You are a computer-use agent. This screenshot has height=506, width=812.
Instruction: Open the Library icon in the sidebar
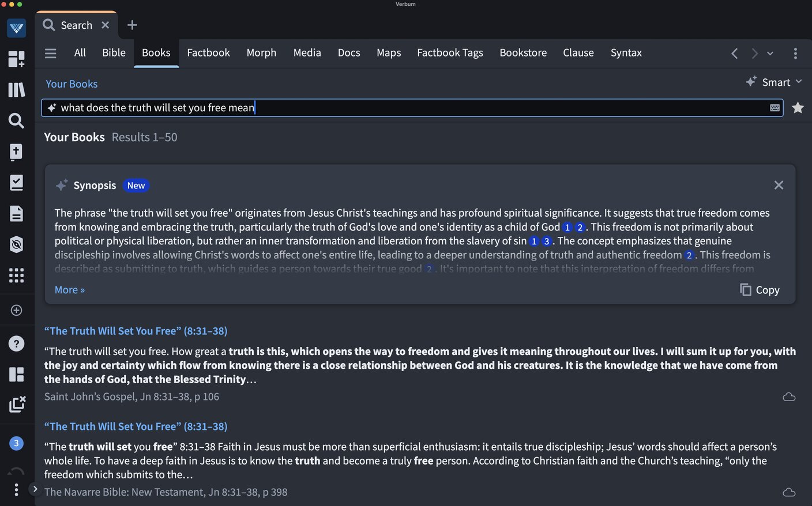tap(16, 89)
